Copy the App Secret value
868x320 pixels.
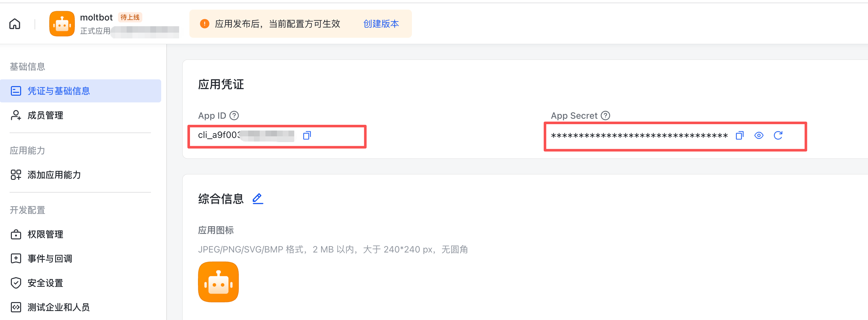pyautogui.click(x=740, y=136)
